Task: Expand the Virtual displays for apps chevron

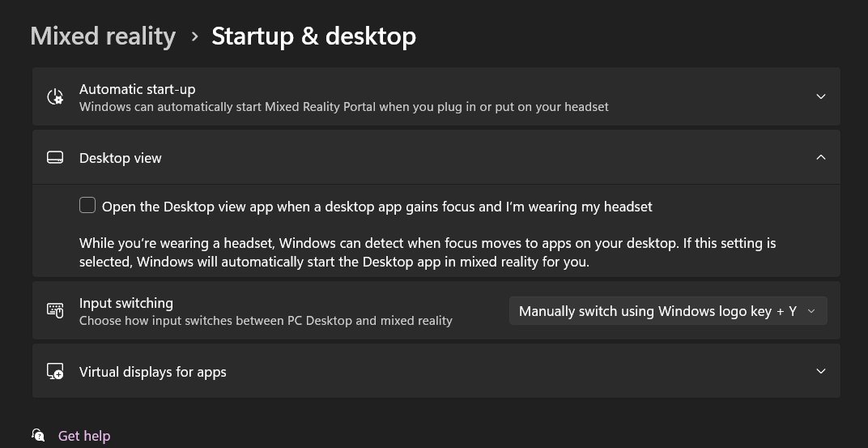Action: 821,371
